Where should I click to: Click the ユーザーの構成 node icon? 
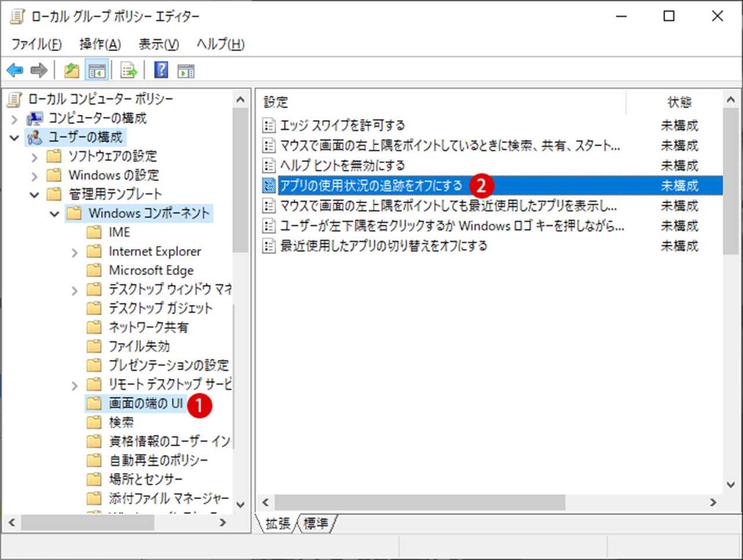35,138
